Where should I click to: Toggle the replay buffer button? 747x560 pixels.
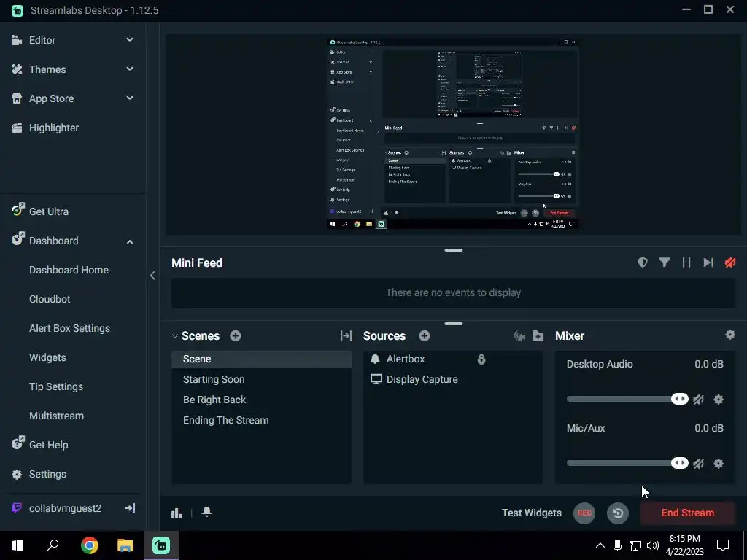tap(618, 513)
